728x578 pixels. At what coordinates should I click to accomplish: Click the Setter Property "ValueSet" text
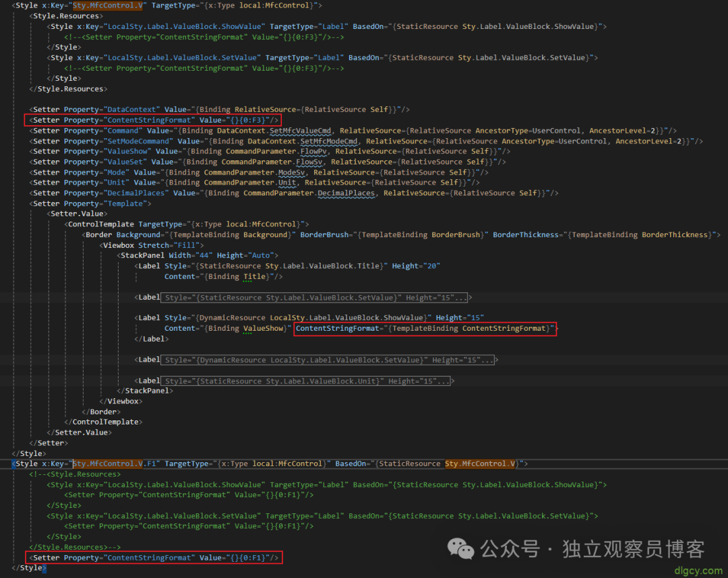tap(125, 162)
